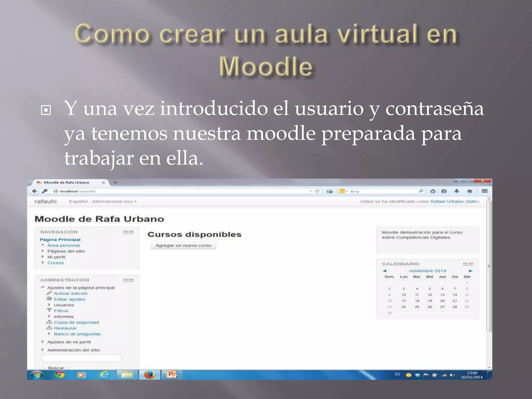Dock the Administración block icon

(x=131, y=281)
